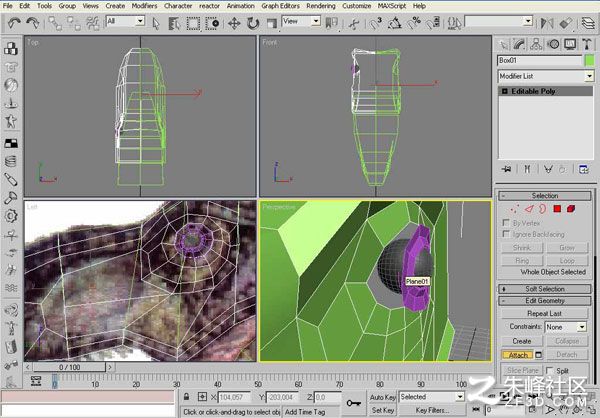This screenshot has height=418, width=600.
Task: Enable the Ignore Backfacing checkbox
Action: tap(506, 233)
